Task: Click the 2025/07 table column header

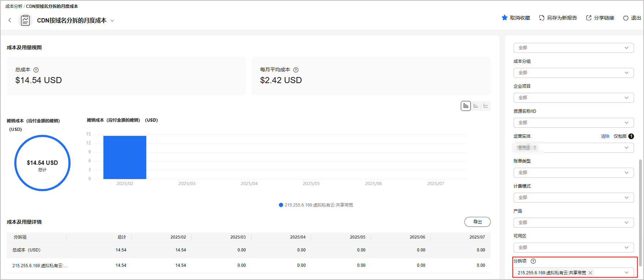Action: (x=477, y=237)
